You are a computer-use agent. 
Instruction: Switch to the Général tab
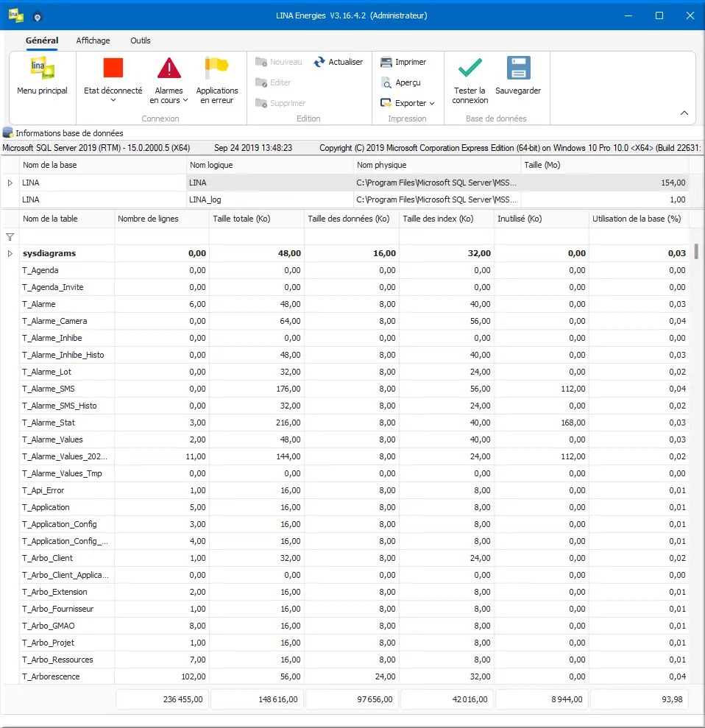[42, 40]
